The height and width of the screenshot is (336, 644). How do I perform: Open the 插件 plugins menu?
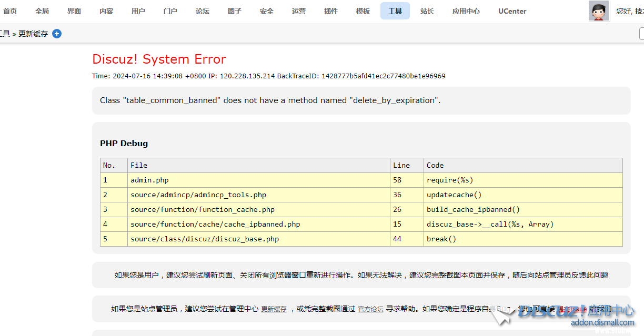tap(331, 11)
